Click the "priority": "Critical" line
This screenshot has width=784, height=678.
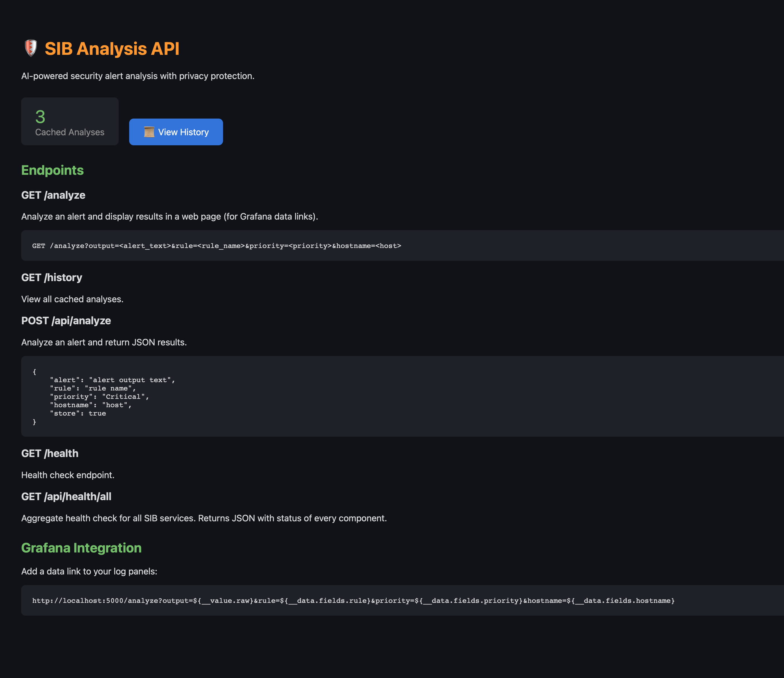tap(99, 397)
